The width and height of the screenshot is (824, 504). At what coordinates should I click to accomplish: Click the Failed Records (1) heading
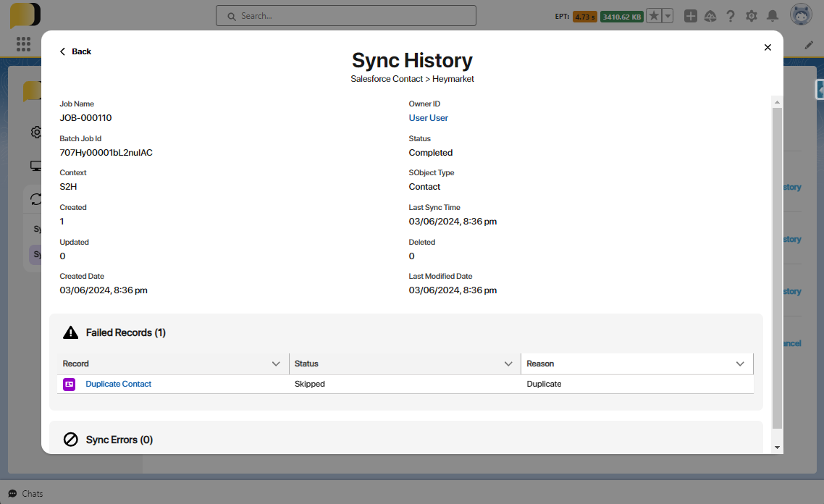tap(125, 332)
